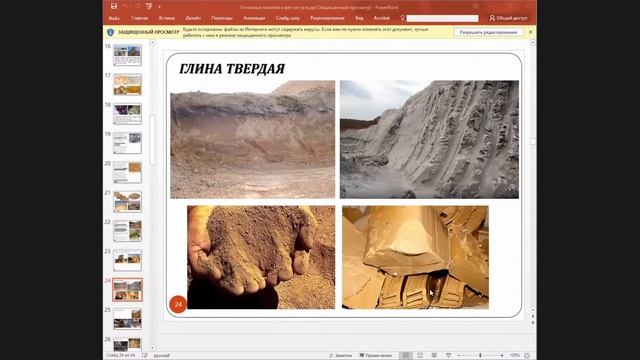The width and height of the screenshot is (640, 360).
Task: Select slide 19 thumbnail
Action: click(127, 143)
